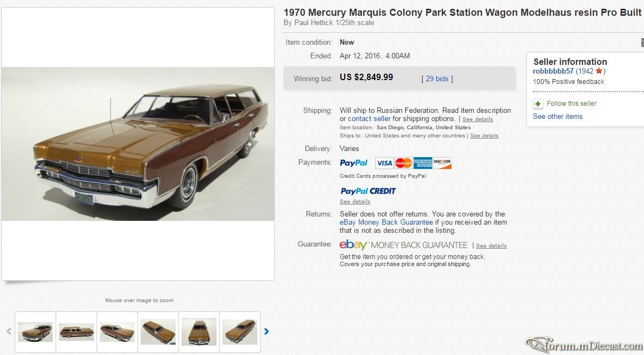644x355 pixels.
Task: Click See other items link
Action: click(557, 116)
